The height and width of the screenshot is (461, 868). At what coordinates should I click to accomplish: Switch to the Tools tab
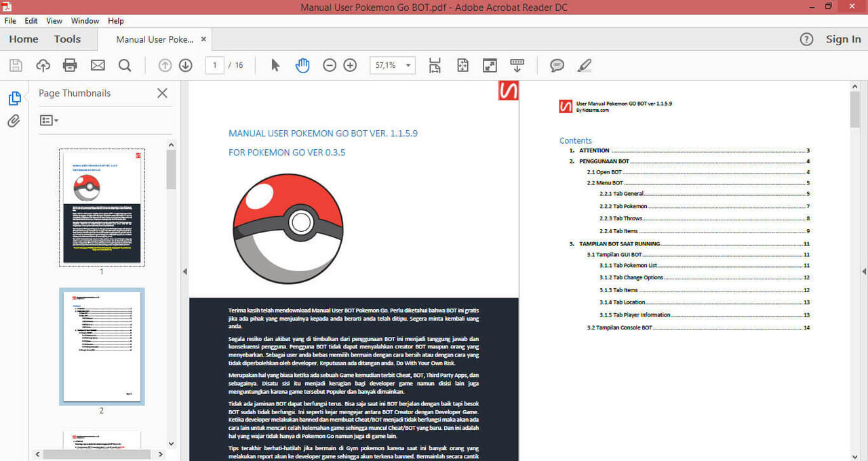(68, 39)
